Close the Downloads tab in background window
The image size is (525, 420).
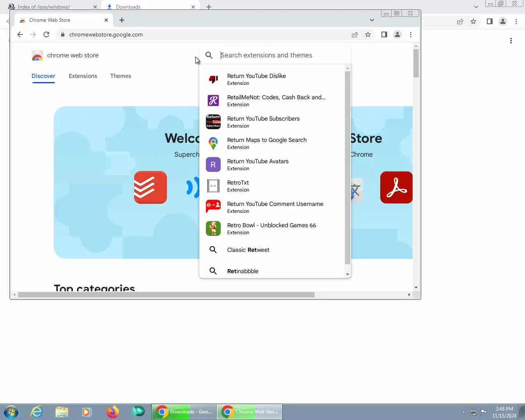coord(193,7)
